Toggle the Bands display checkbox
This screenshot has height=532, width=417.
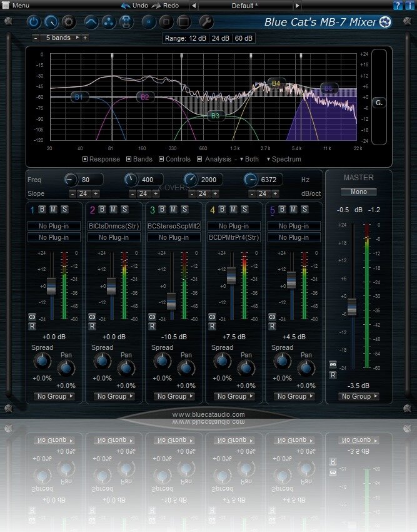(x=129, y=159)
